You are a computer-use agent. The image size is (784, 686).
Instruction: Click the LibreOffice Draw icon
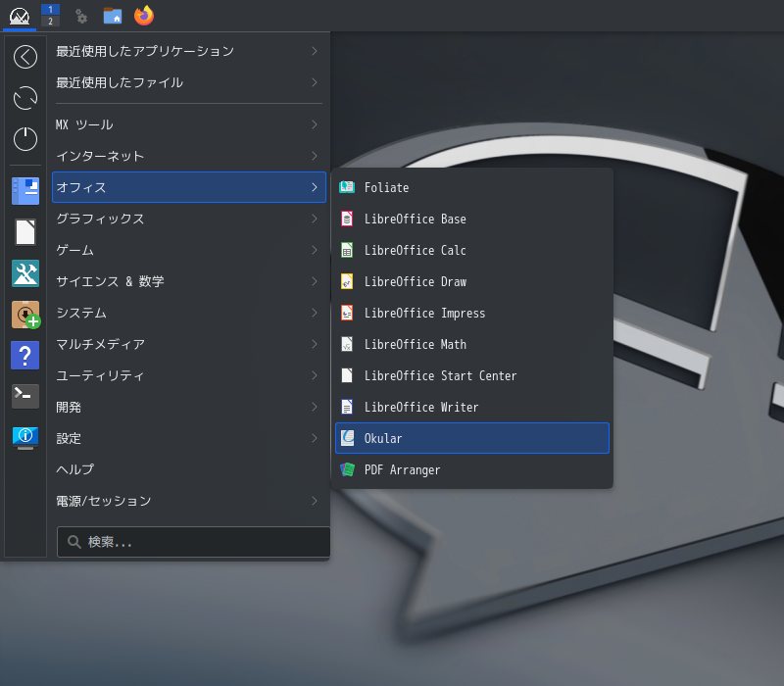(x=347, y=281)
